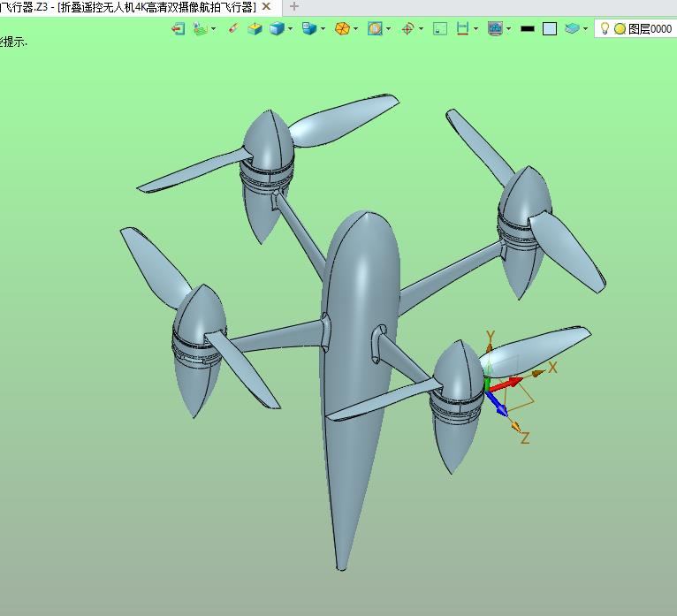Click the green surface grid icon

pos(200,29)
